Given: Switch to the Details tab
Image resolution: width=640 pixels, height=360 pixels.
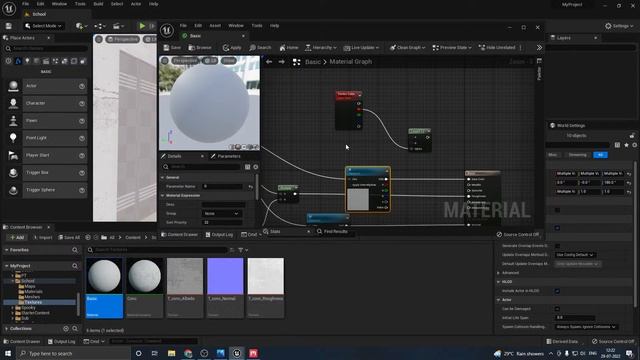Looking at the screenshot, I should 174,156.
